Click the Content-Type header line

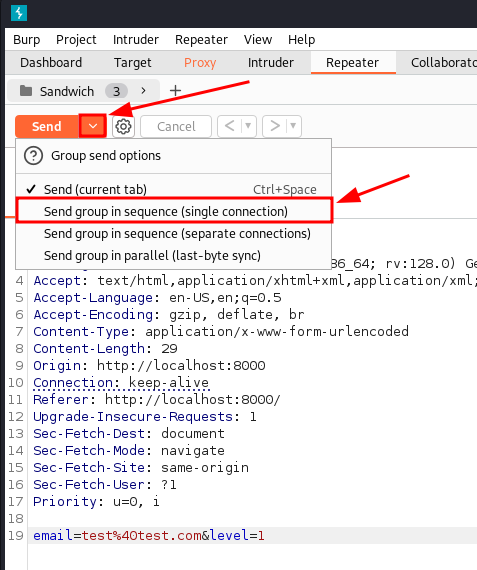coord(221,332)
